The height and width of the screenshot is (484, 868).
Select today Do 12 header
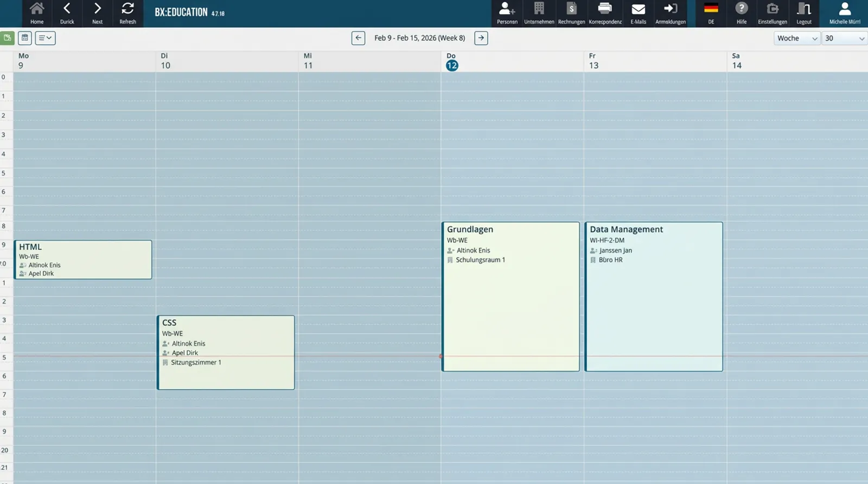point(512,61)
